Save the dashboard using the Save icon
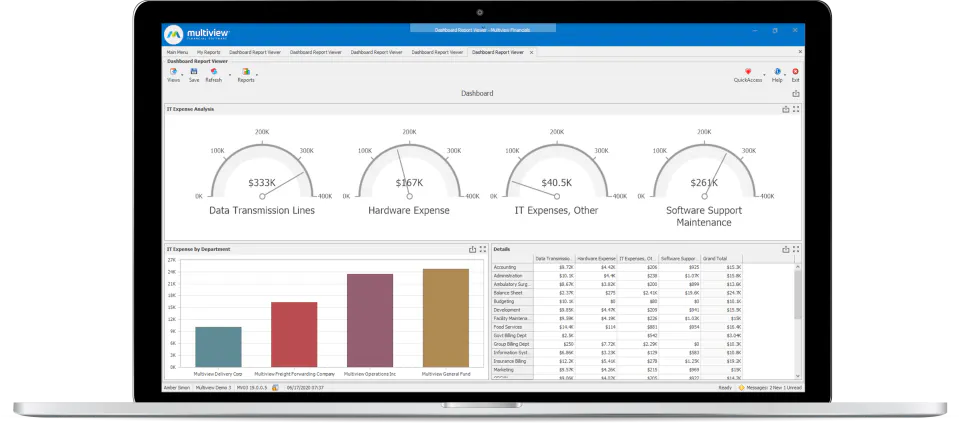960x423 pixels. (x=193, y=72)
